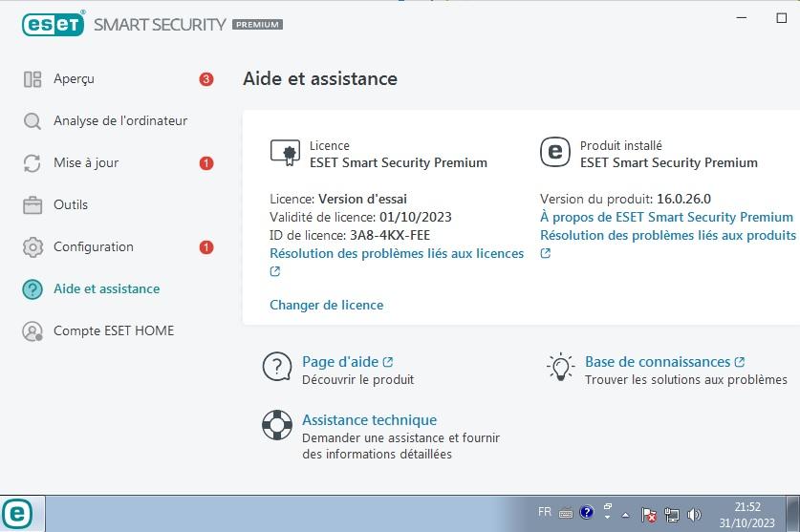Click the red notification badge beside Aperçu
Viewport: 800px width, 532px height.
(x=206, y=79)
